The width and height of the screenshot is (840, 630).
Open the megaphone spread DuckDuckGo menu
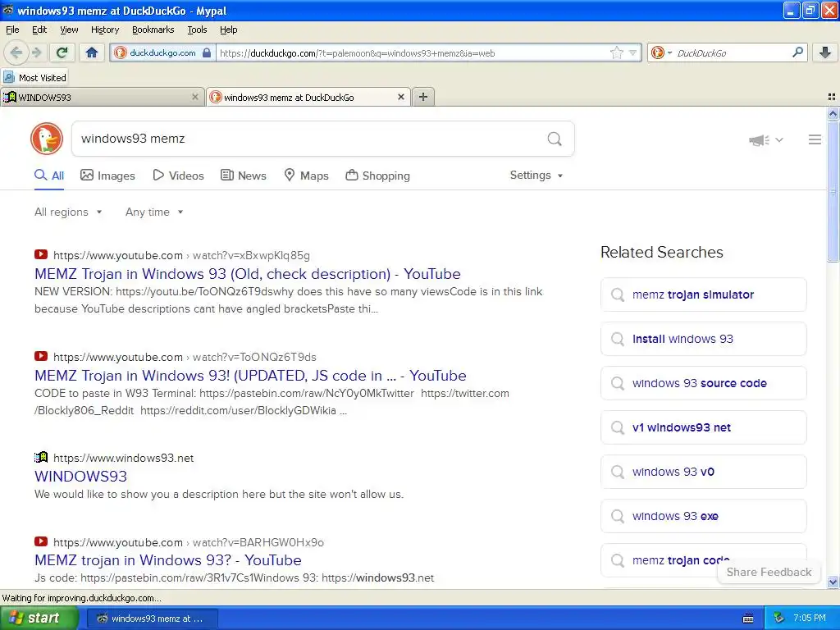pyautogui.click(x=765, y=140)
